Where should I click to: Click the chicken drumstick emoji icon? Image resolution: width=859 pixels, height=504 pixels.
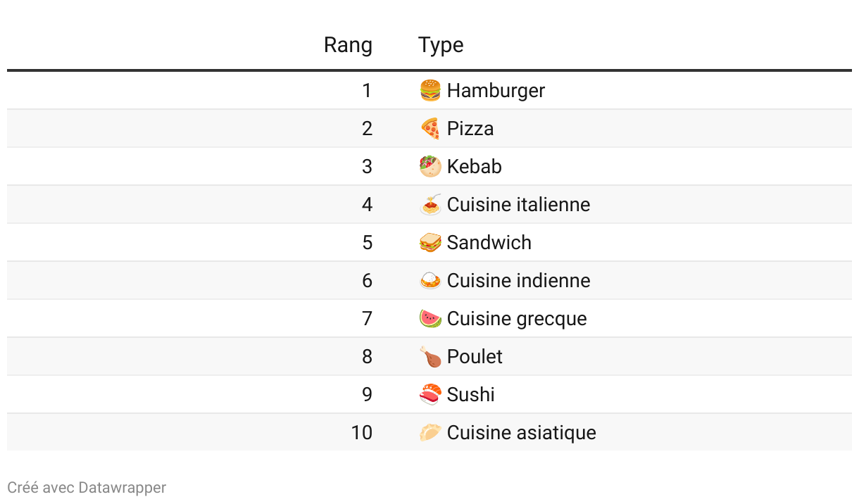pyautogui.click(x=430, y=356)
